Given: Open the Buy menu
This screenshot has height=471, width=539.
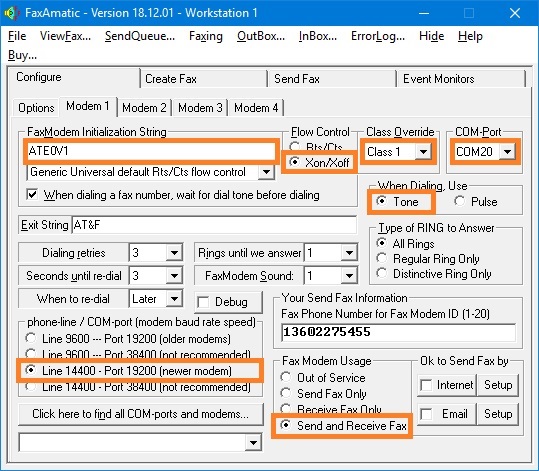Looking at the screenshot, I should 22,55.
